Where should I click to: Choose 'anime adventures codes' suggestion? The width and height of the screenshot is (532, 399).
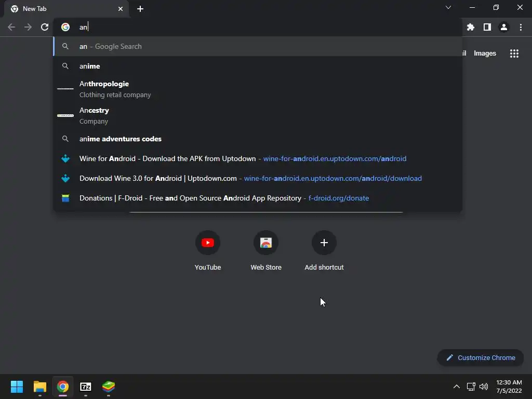tap(258, 139)
